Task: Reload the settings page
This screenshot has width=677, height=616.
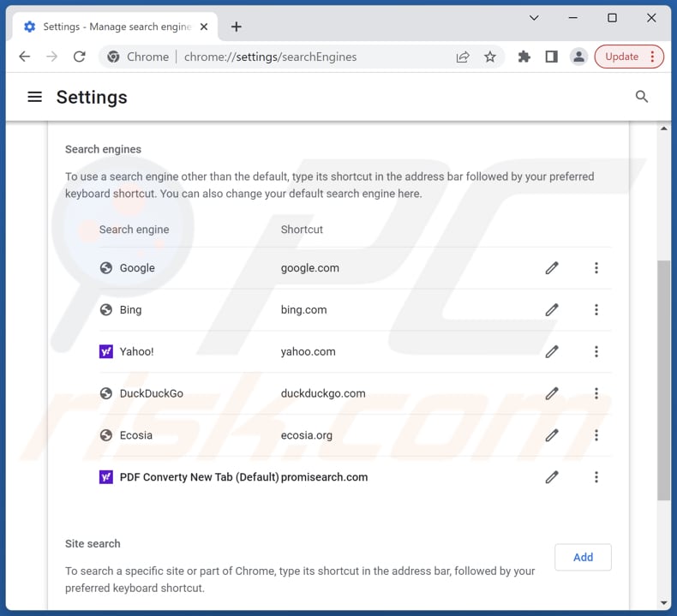Action: click(x=80, y=57)
